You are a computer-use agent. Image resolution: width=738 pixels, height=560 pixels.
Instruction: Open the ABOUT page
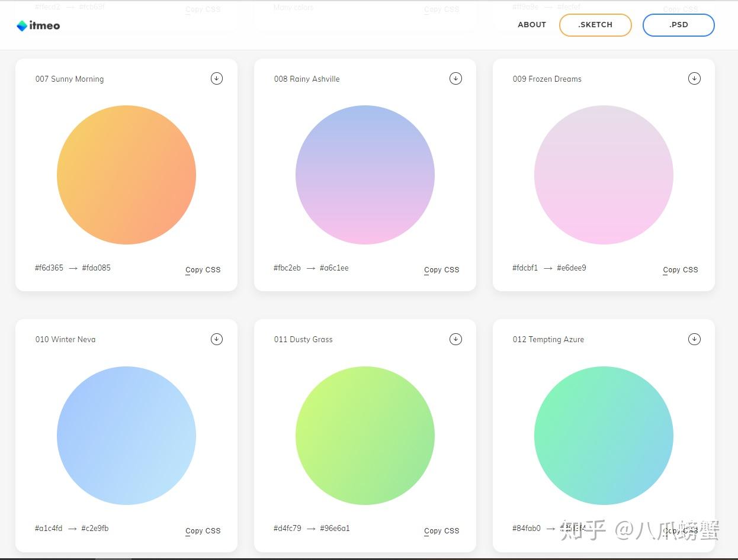coord(531,25)
